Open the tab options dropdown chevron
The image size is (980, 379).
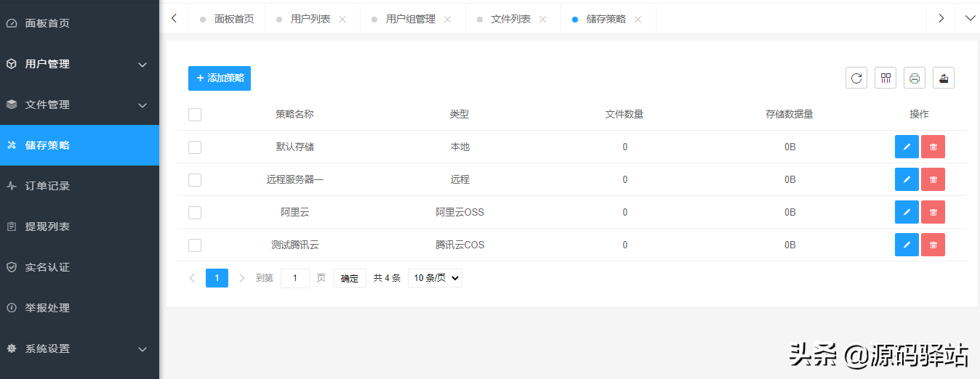970,19
